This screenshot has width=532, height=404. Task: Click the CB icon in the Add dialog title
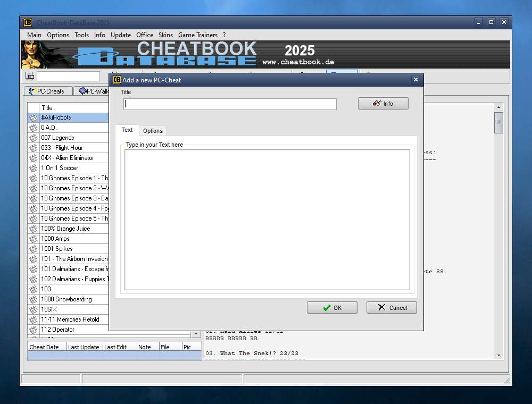117,80
